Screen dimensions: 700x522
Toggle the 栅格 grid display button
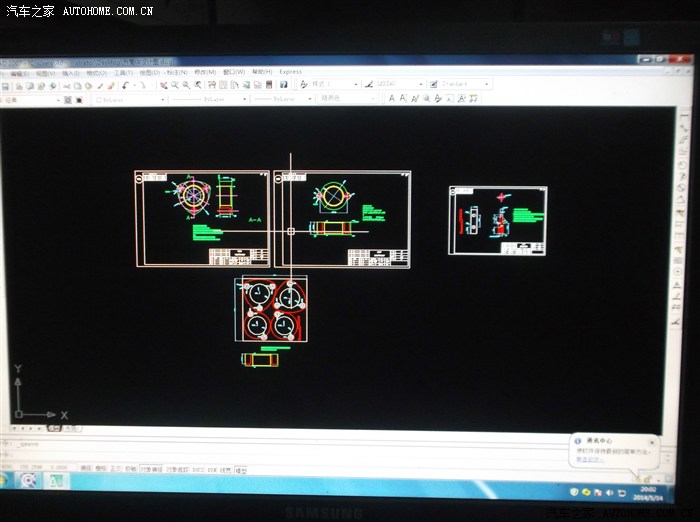(100, 467)
